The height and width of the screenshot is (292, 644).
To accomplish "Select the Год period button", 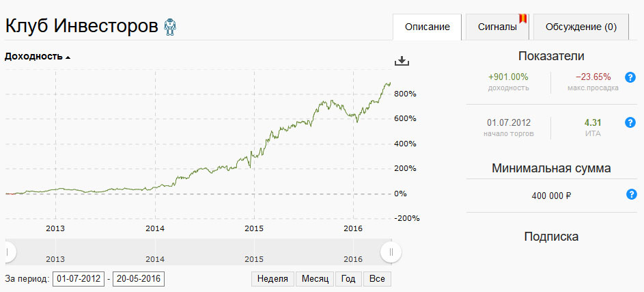I will 348,279.
